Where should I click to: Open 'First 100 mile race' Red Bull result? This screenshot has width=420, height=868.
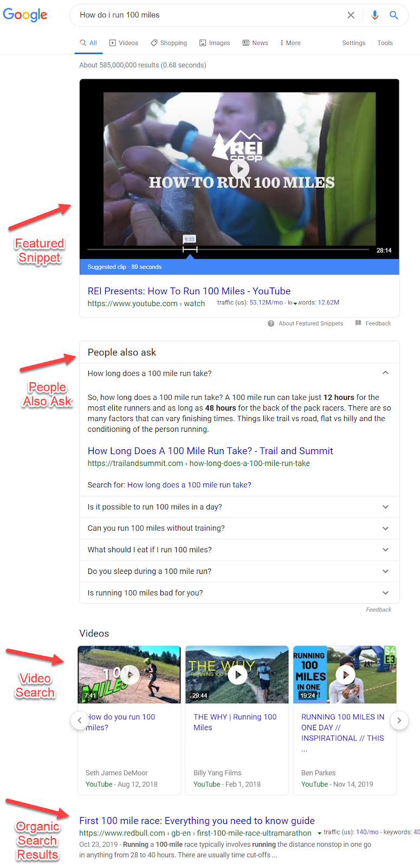click(x=197, y=821)
